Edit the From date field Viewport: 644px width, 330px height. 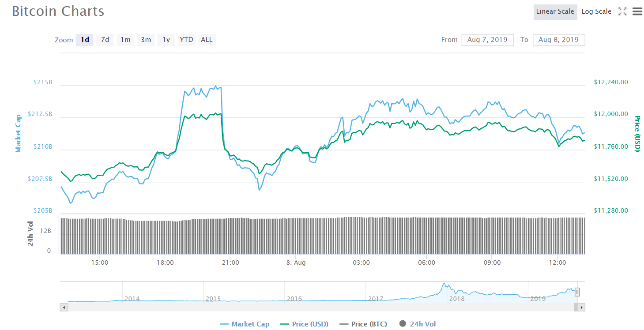[x=488, y=40]
